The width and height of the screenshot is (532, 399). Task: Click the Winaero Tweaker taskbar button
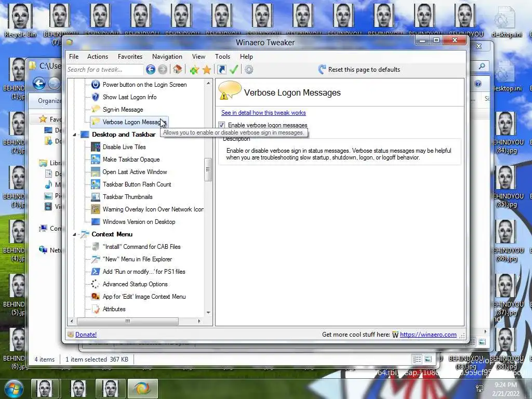(x=142, y=389)
